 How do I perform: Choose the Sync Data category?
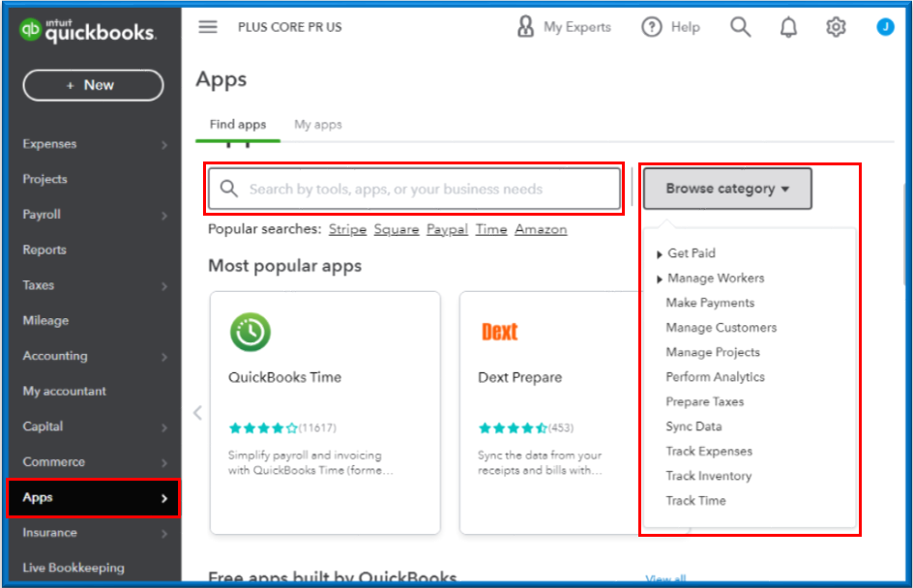(693, 426)
